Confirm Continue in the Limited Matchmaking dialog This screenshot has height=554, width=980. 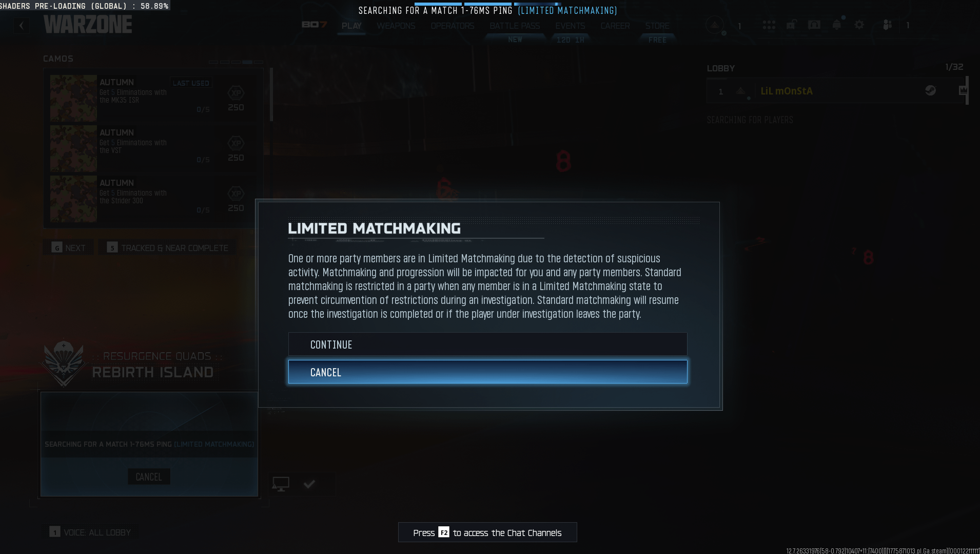(x=487, y=345)
